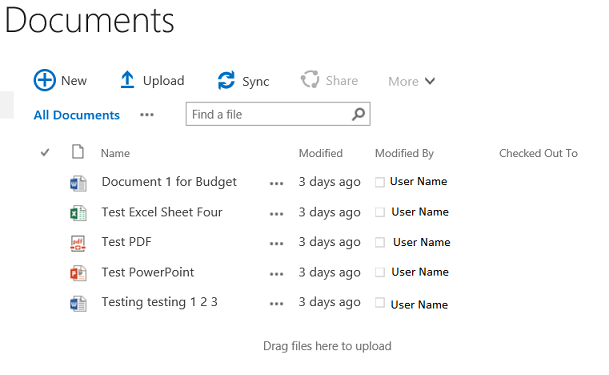Click the PowerPoint icon for Test PowerPoint
The height and width of the screenshot is (375, 609).
click(x=78, y=273)
